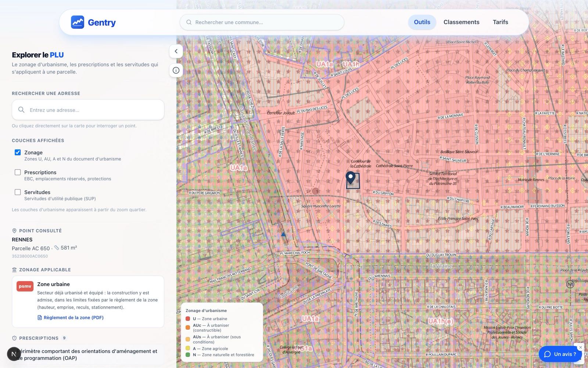Click the Entrez une adresse input field
Image resolution: width=588 pixels, height=368 pixels.
coord(88,110)
